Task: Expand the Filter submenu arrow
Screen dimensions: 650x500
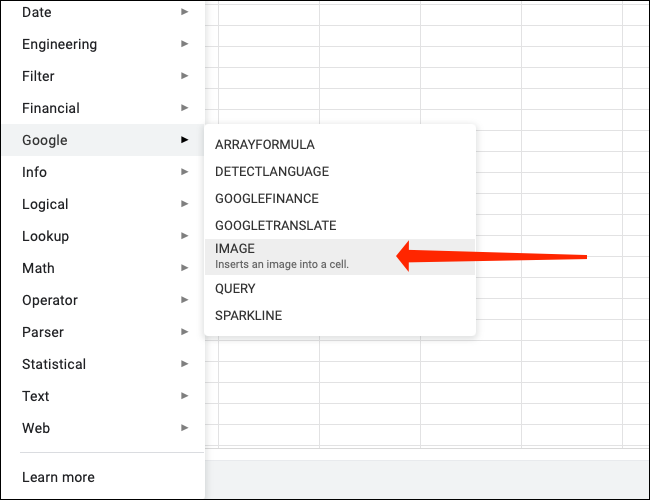Action: click(x=184, y=76)
